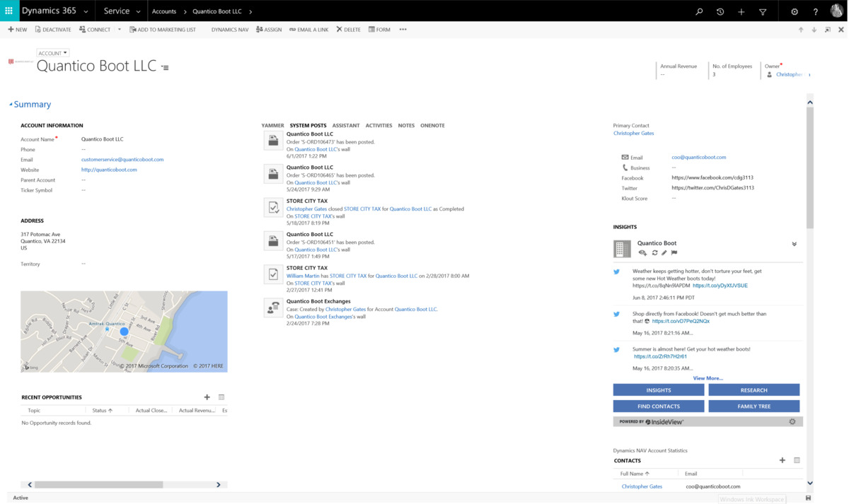This screenshot has width=849, height=504.
Task: Click the RESEARCH button
Action: click(x=754, y=390)
